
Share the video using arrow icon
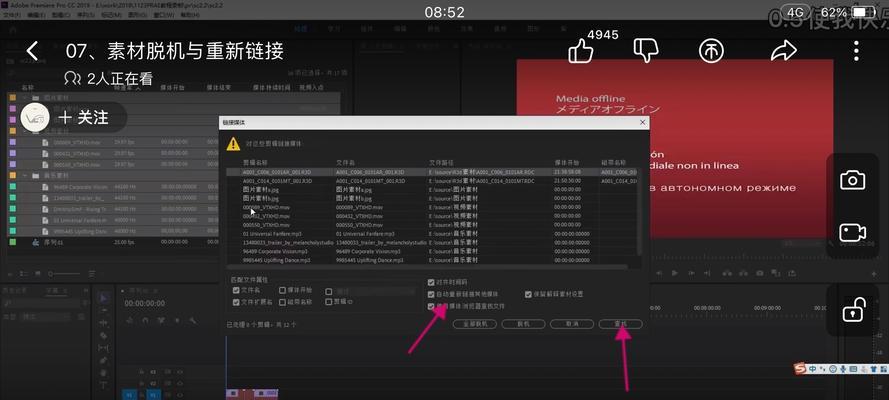[784, 50]
